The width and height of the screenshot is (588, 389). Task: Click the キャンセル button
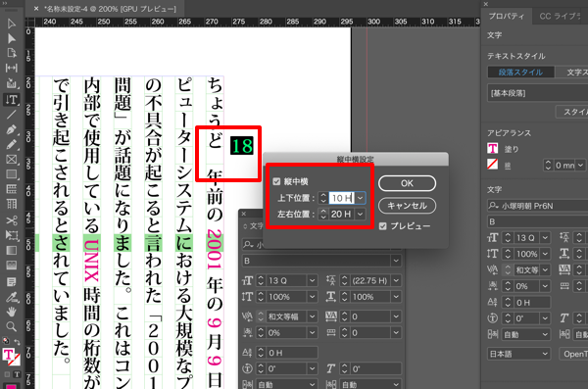click(407, 206)
